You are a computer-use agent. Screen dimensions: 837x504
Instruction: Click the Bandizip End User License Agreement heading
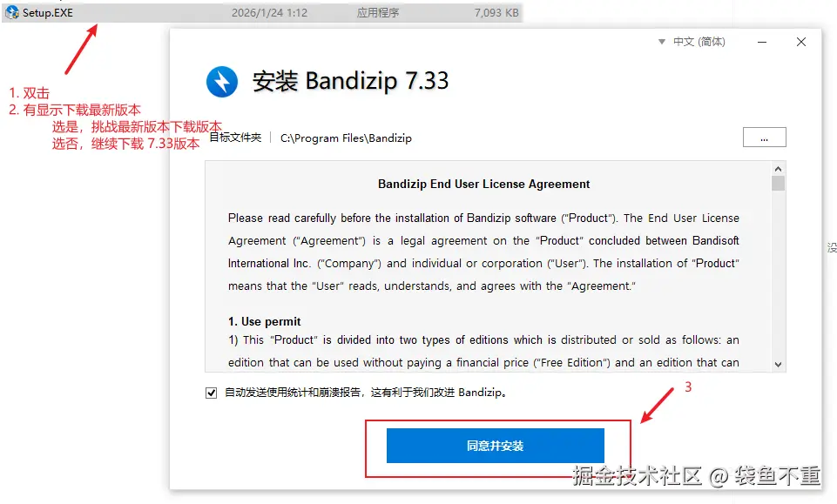(x=483, y=184)
